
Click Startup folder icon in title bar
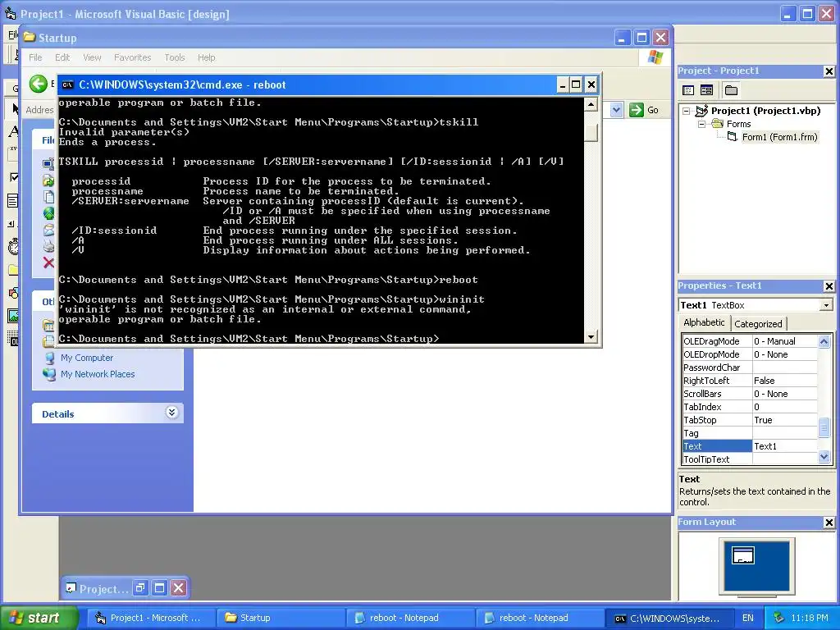(x=30, y=38)
